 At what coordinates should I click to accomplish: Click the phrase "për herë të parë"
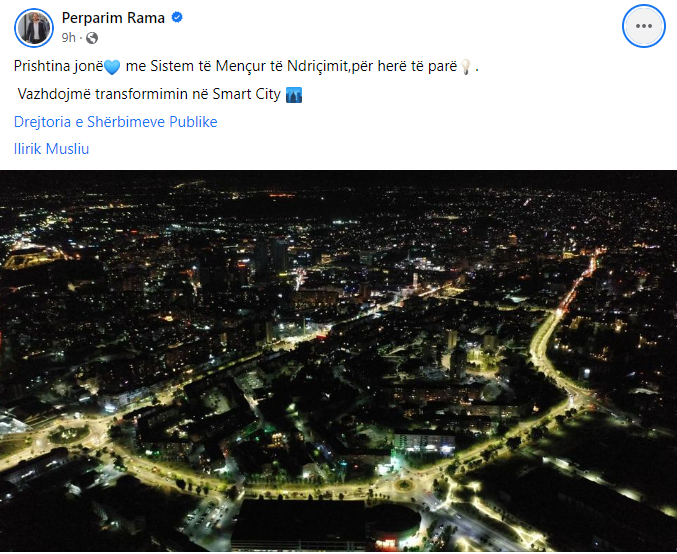[x=404, y=66]
